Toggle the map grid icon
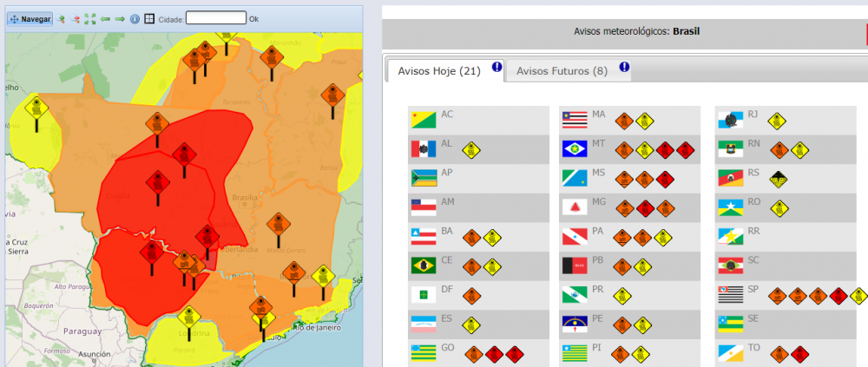 (x=149, y=19)
